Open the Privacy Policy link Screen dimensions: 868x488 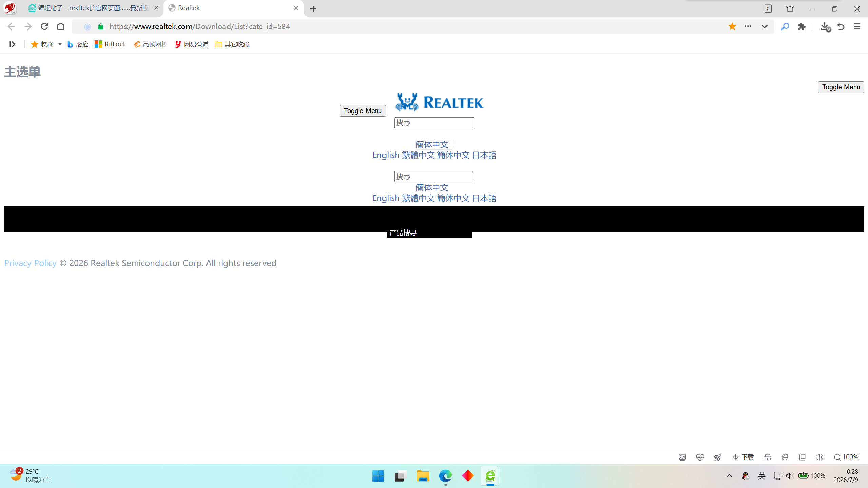(30, 263)
